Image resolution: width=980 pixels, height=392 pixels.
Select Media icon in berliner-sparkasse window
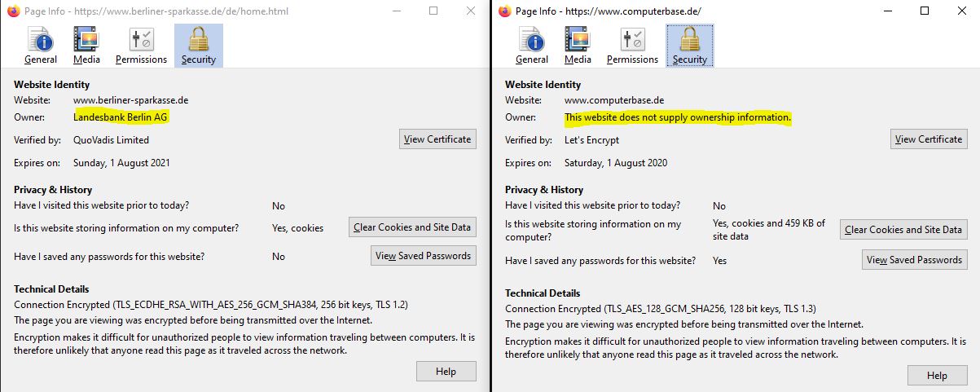click(86, 39)
